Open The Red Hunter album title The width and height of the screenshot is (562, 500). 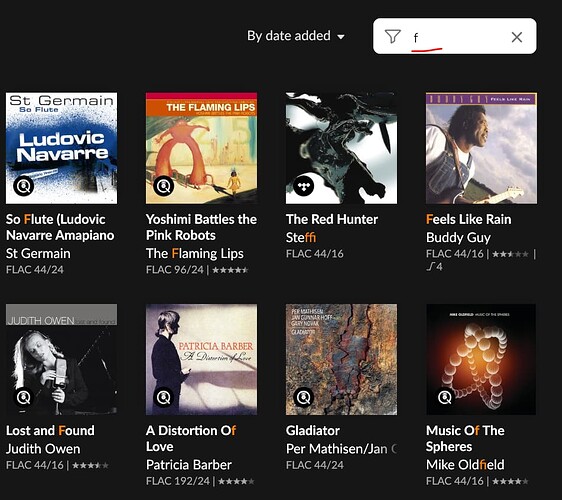click(332, 219)
